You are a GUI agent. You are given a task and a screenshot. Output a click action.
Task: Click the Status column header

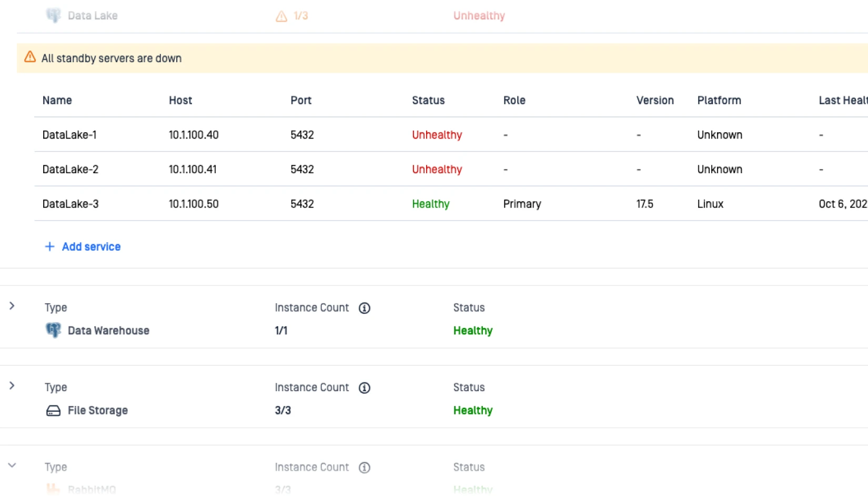428,100
